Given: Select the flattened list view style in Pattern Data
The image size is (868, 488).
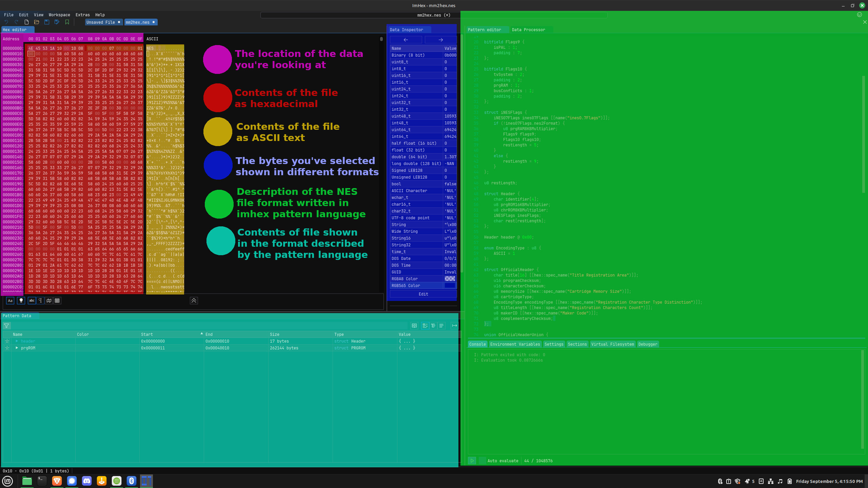Looking at the screenshot, I should (441, 326).
